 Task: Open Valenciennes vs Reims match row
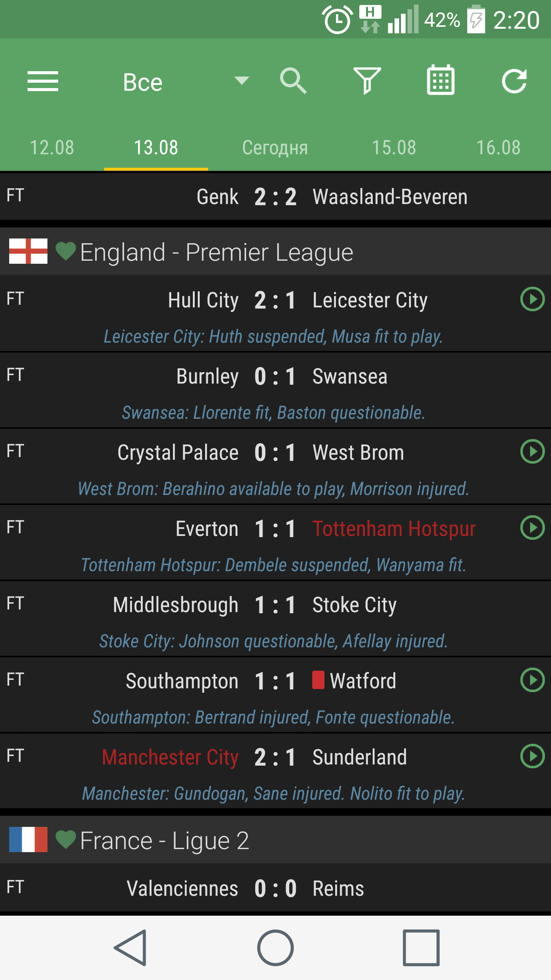click(x=275, y=889)
